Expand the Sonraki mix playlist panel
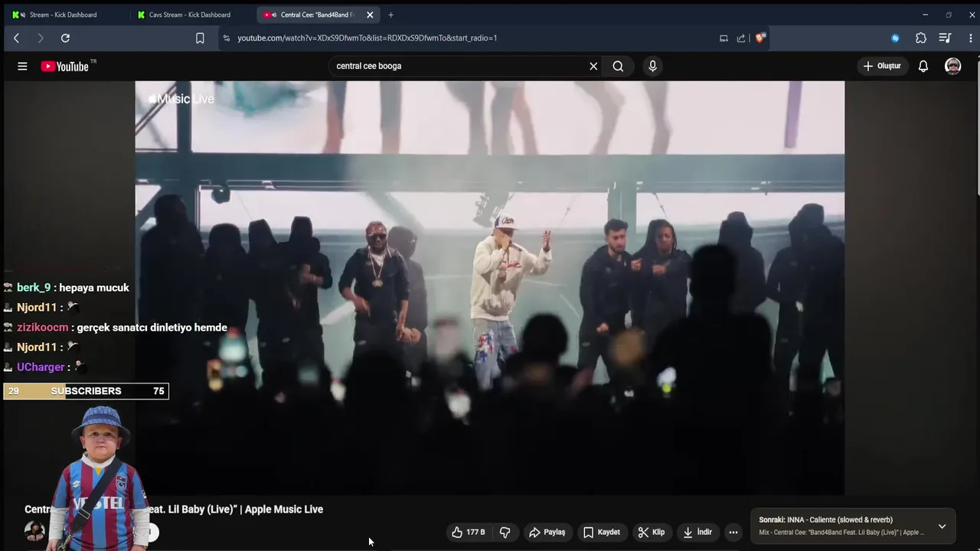This screenshot has height=551, width=980. (x=942, y=527)
